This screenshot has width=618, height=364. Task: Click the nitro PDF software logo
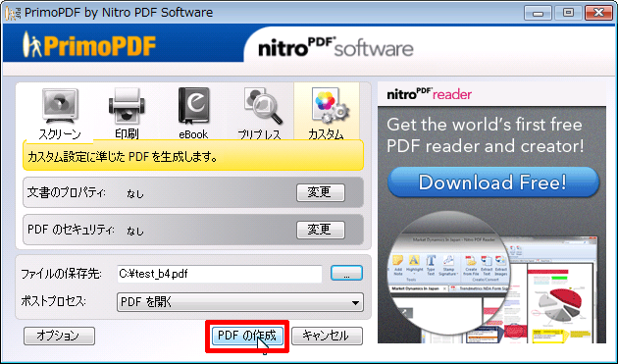[x=335, y=47]
